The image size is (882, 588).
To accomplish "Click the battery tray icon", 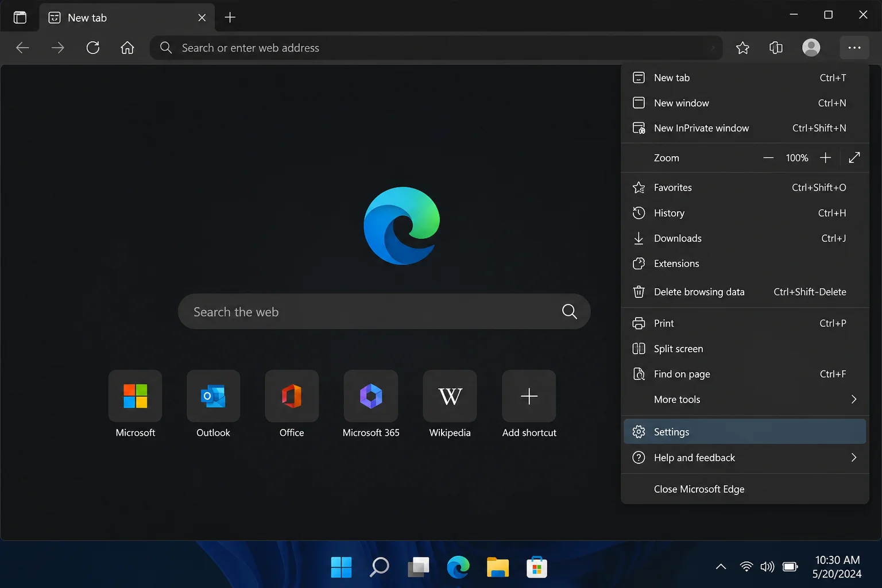I will click(790, 567).
